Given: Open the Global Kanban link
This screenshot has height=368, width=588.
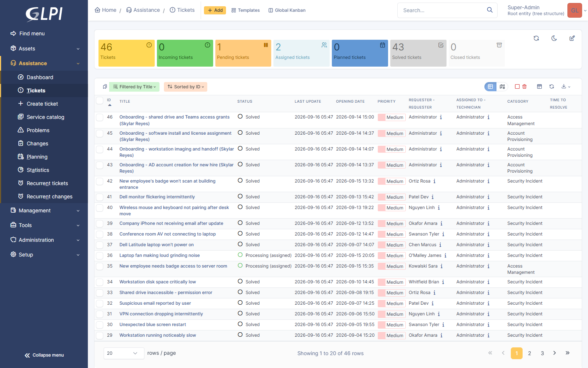Looking at the screenshot, I should (x=287, y=10).
